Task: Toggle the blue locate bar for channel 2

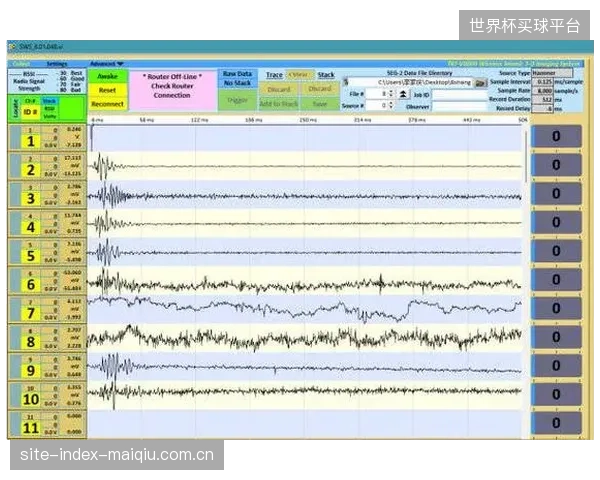Action: click(x=15, y=166)
